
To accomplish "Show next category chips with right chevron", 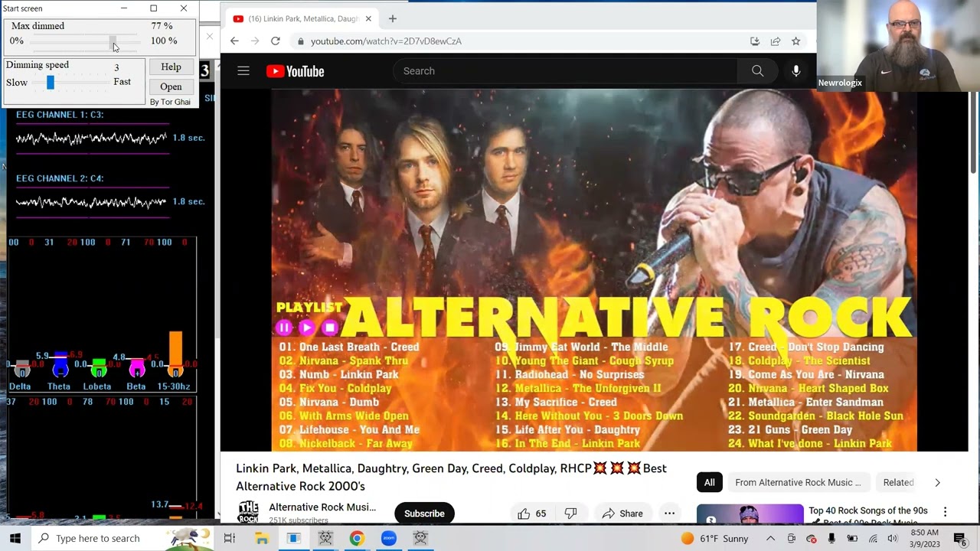I will (x=937, y=482).
